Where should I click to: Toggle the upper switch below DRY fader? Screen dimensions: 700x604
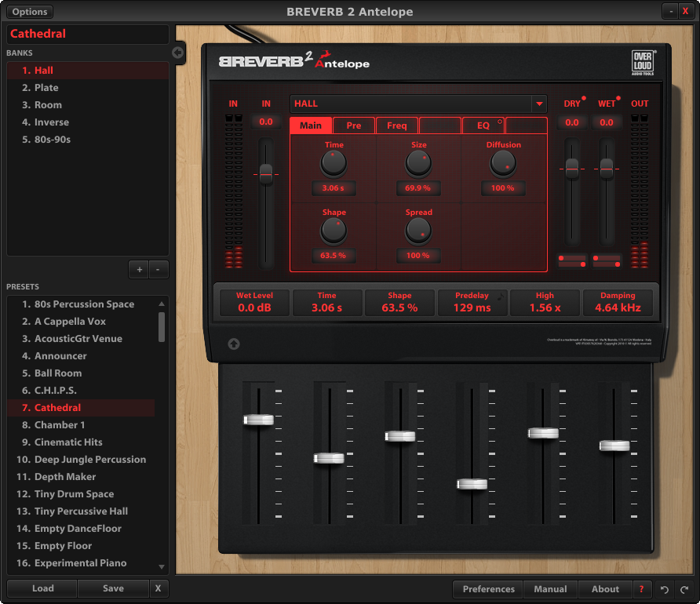coord(572,258)
